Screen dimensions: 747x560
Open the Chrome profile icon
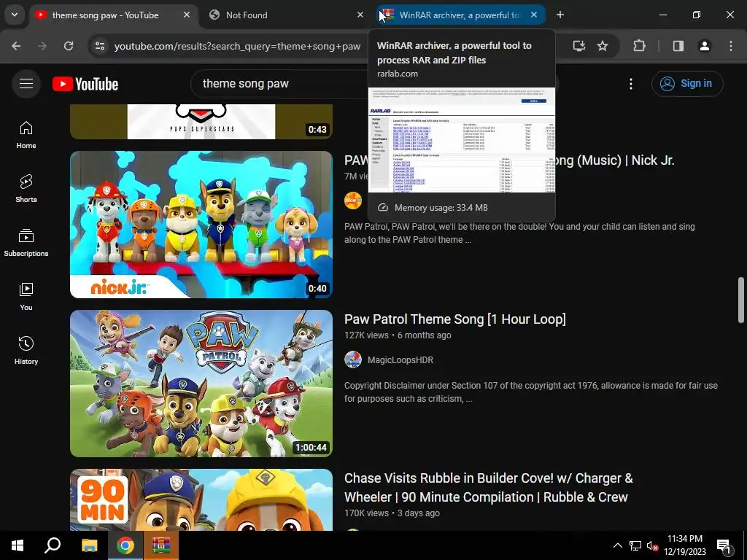pos(705,46)
